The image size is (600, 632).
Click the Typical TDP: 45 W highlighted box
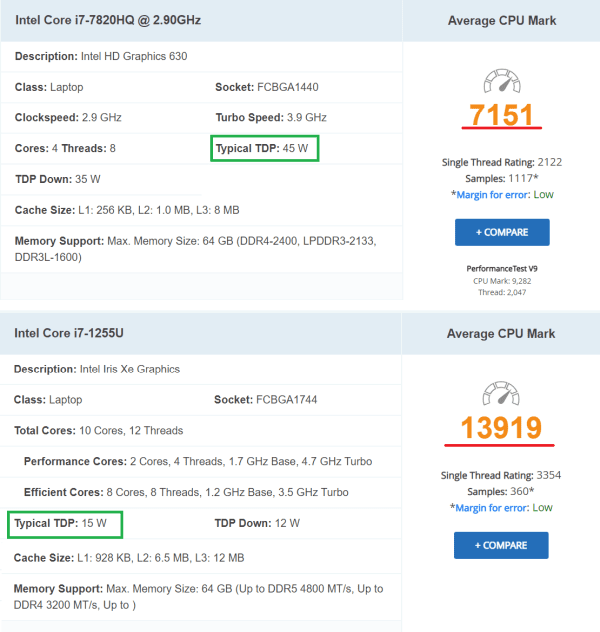[x=265, y=148]
